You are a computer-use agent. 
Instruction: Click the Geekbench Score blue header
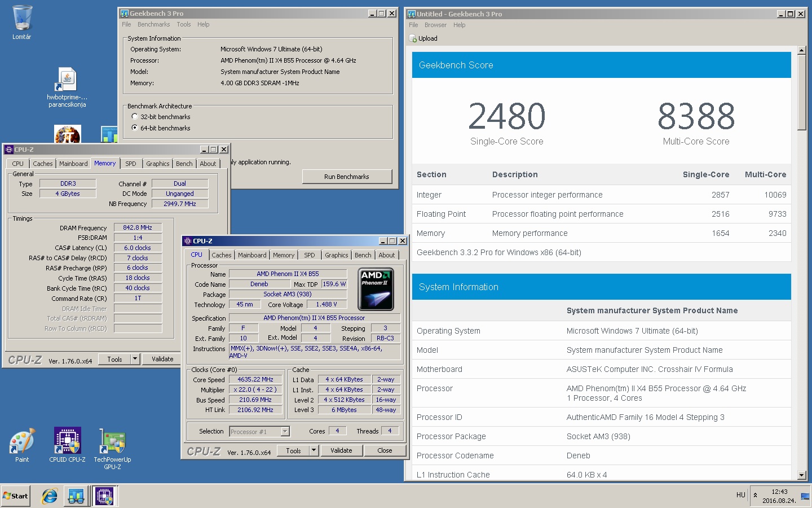602,65
